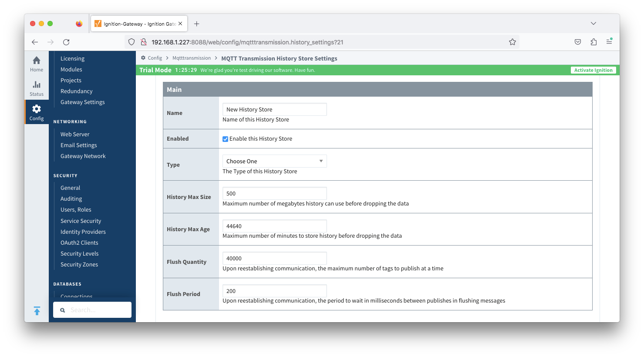Select the Config gear icon
This screenshot has width=644, height=357.
click(37, 109)
